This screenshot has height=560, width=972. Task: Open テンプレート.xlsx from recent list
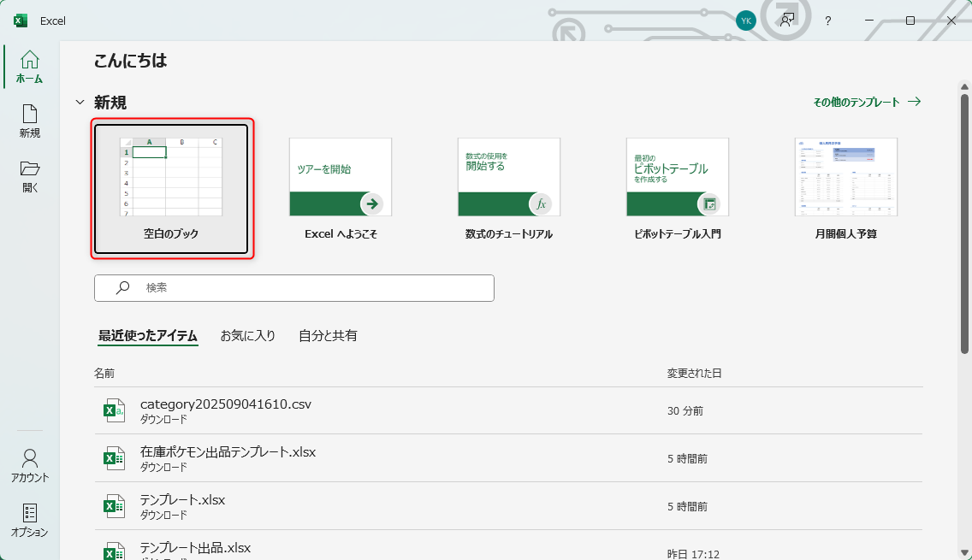[x=508, y=505]
